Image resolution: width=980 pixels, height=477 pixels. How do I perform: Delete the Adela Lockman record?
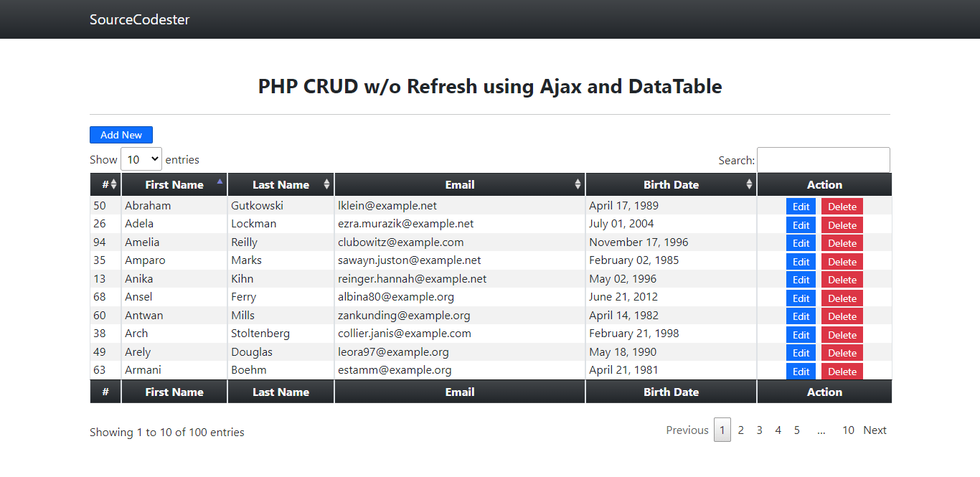pyautogui.click(x=842, y=225)
